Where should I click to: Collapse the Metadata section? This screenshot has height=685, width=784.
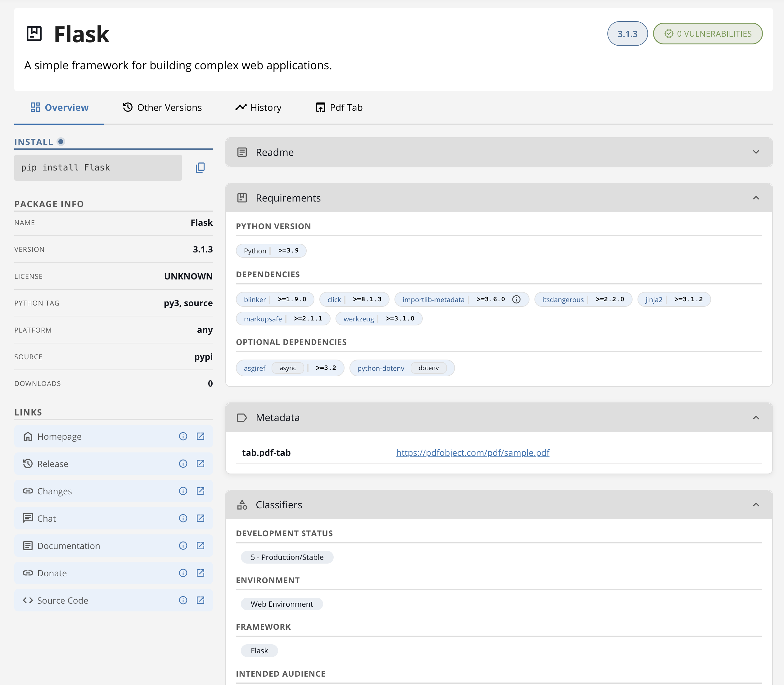click(756, 417)
